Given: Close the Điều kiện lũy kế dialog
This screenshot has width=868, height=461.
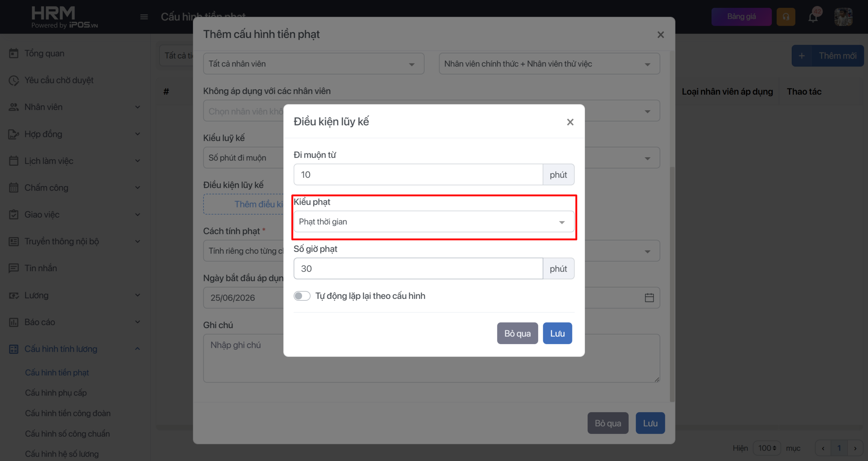Looking at the screenshot, I should [570, 122].
